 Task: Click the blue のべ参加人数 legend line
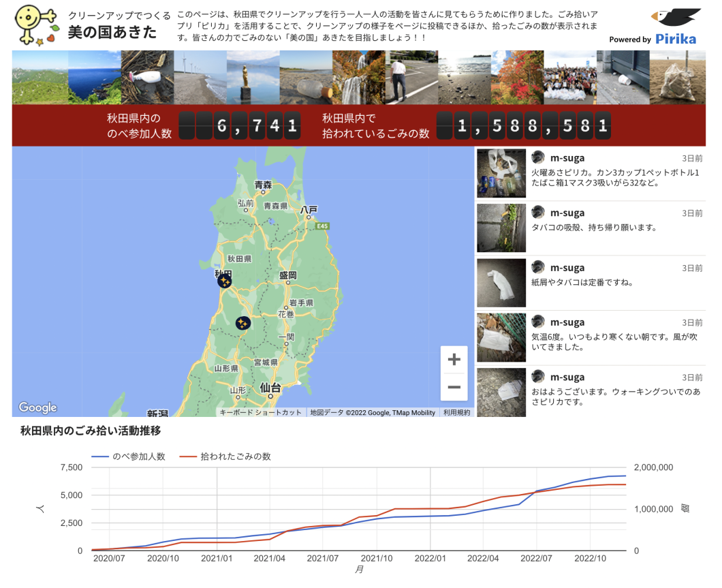click(100, 457)
